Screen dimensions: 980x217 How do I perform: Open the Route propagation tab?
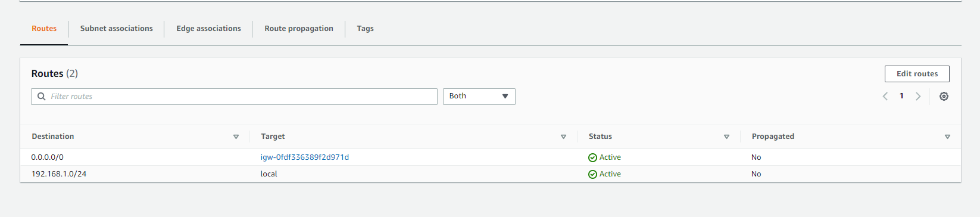299,29
